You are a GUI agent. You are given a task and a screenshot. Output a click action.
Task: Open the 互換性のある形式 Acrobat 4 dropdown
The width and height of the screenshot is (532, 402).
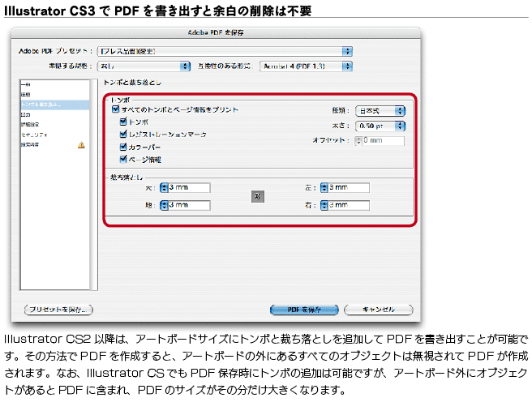coord(306,66)
